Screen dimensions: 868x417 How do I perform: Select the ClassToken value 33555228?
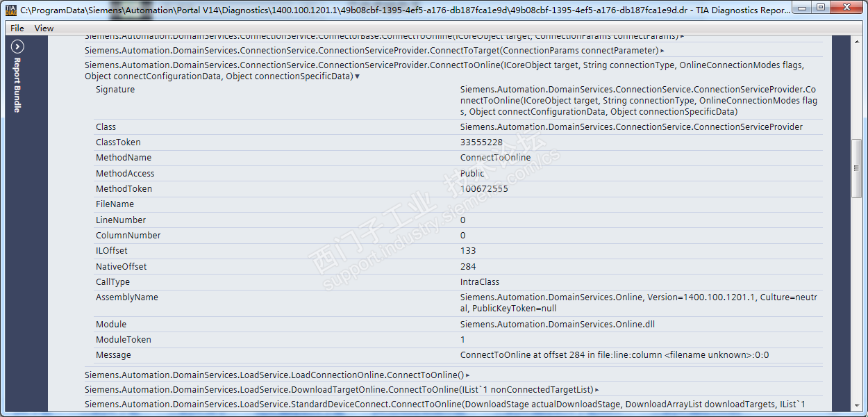pos(481,142)
